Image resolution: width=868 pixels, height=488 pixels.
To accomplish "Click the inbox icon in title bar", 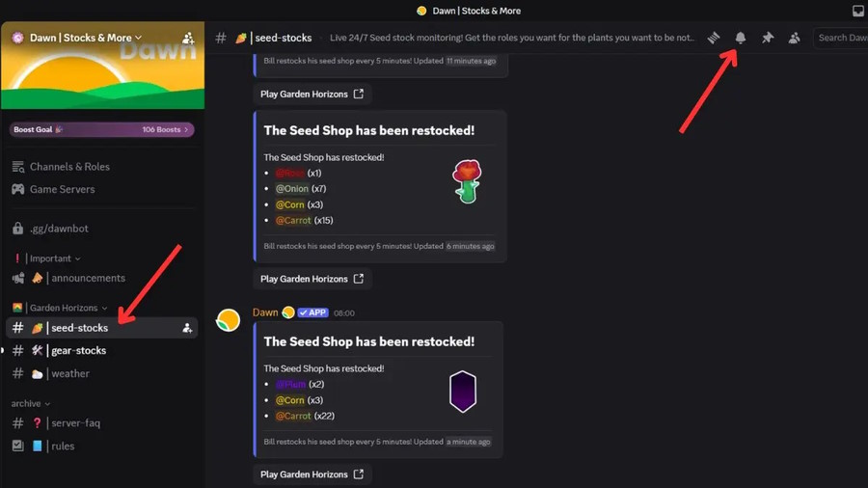I will pos(858,11).
